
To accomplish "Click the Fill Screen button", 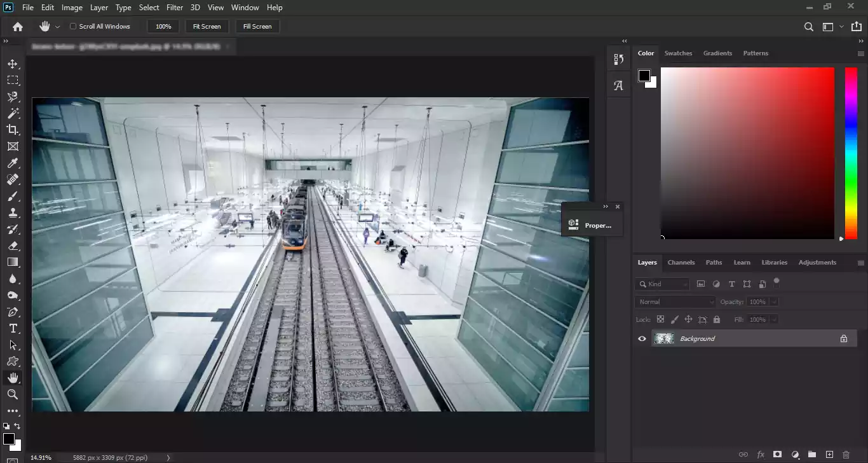I will pyautogui.click(x=257, y=27).
